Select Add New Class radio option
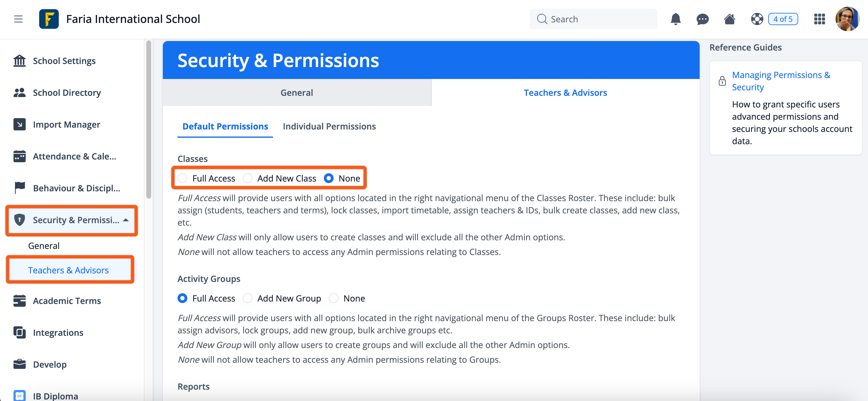The image size is (868, 401). pyautogui.click(x=248, y=178)
